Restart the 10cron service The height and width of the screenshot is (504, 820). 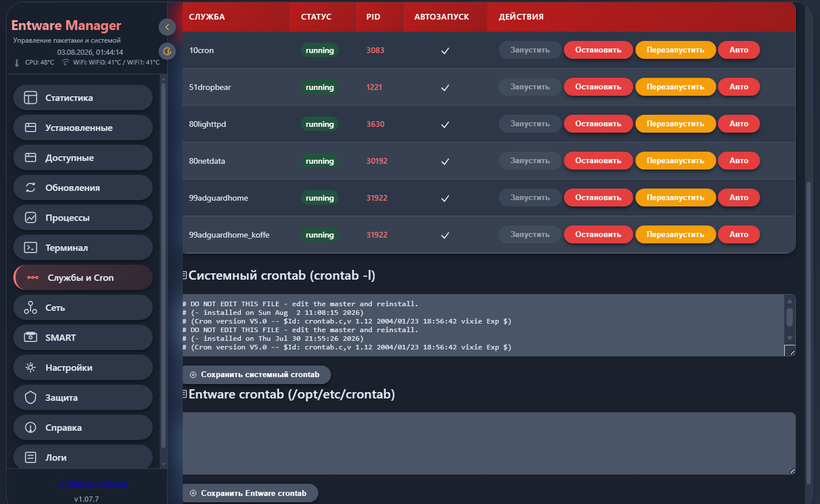675,50
